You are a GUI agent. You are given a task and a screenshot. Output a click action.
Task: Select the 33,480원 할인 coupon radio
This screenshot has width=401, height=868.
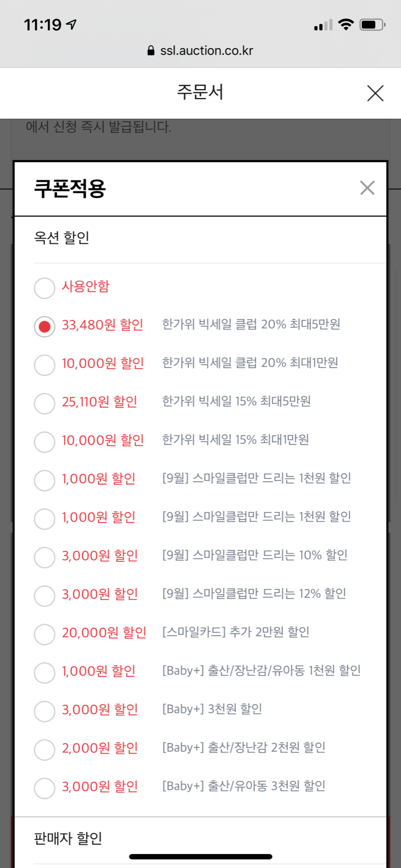tap(45, 327)
